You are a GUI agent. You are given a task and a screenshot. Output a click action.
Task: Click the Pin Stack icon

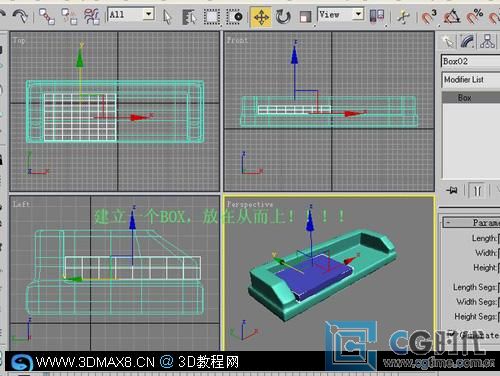click(452, 191)
